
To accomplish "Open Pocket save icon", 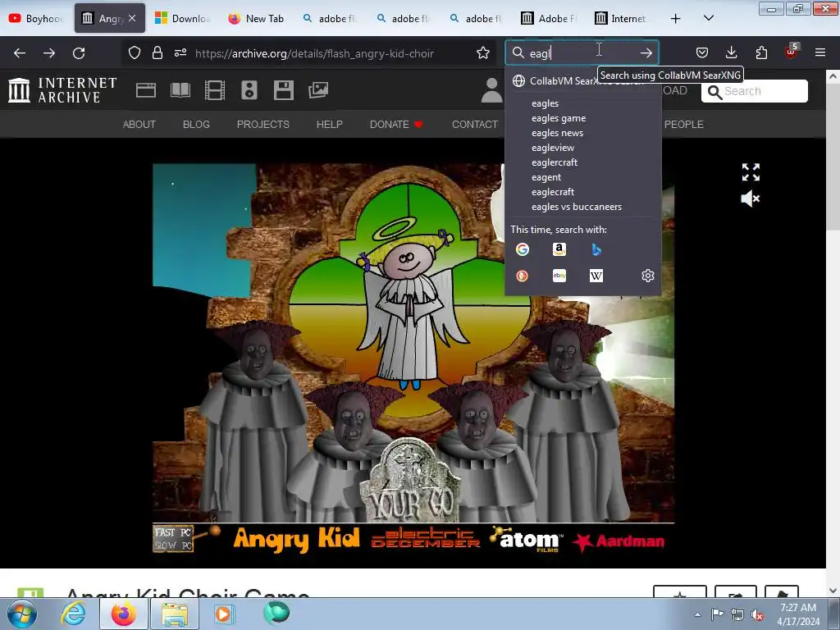I will coord(702,53).
